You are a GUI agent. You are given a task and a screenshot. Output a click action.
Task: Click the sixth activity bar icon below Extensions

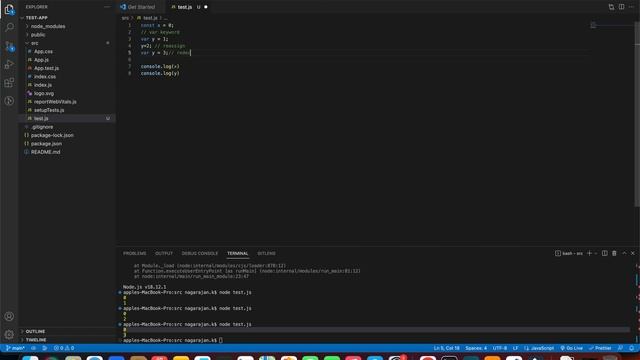(x=9, y=101)
